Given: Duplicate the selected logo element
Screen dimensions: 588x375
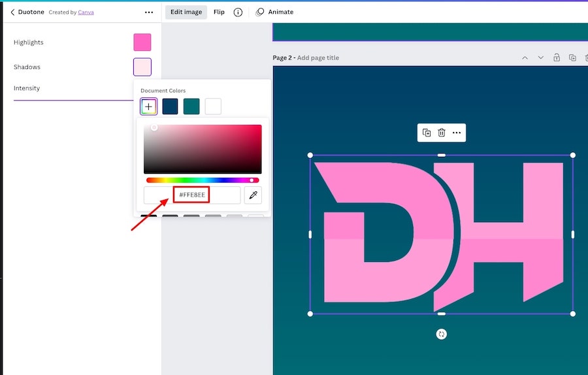Looking at the screenshot, I should click(x=427, y=133).
